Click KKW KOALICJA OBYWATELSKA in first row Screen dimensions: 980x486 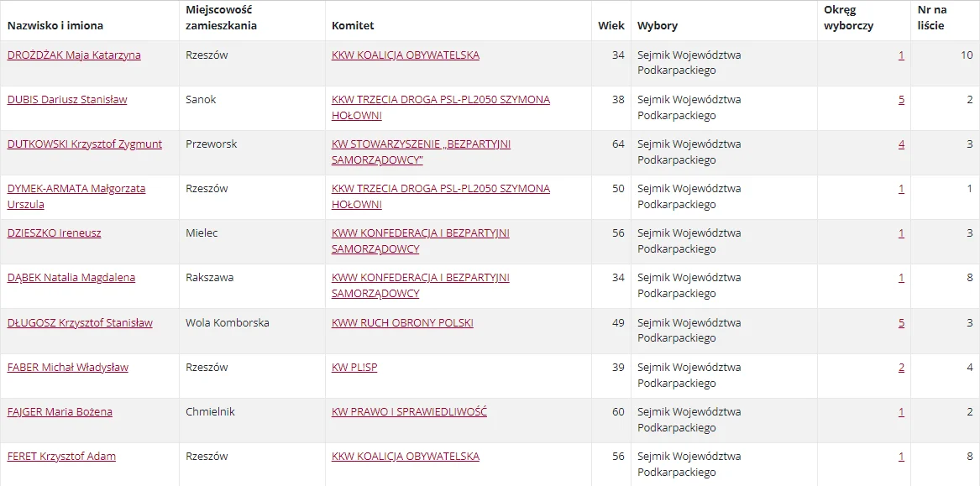[x=406, y=55]
